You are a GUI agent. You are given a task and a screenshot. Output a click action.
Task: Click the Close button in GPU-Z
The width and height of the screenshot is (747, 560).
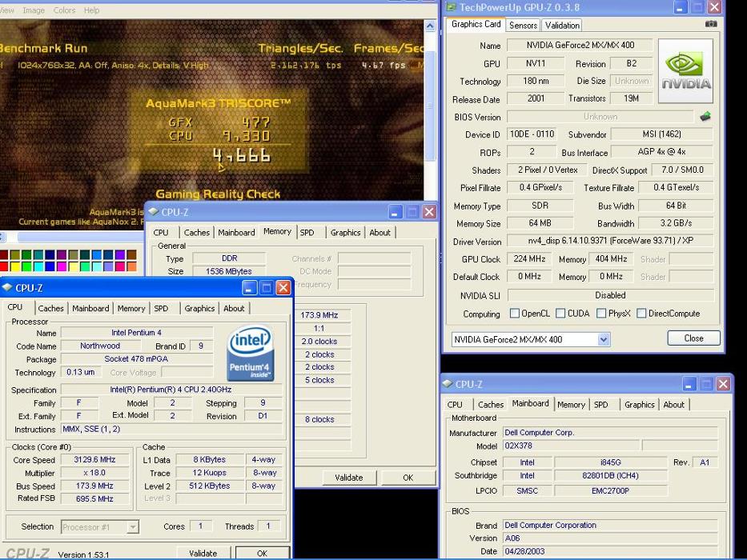(693, 338)
